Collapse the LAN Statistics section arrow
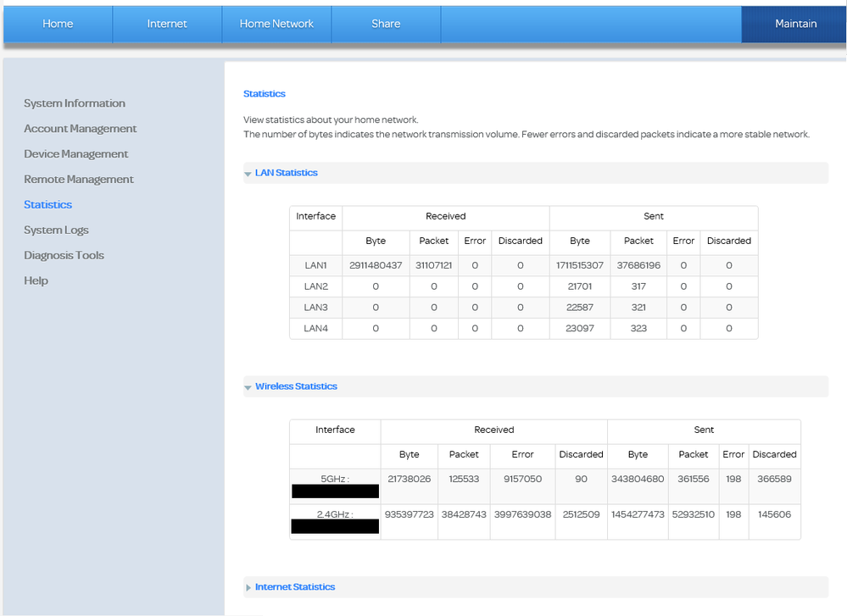Viewport: 847px width, 616px height. click(x=248, y=173)
